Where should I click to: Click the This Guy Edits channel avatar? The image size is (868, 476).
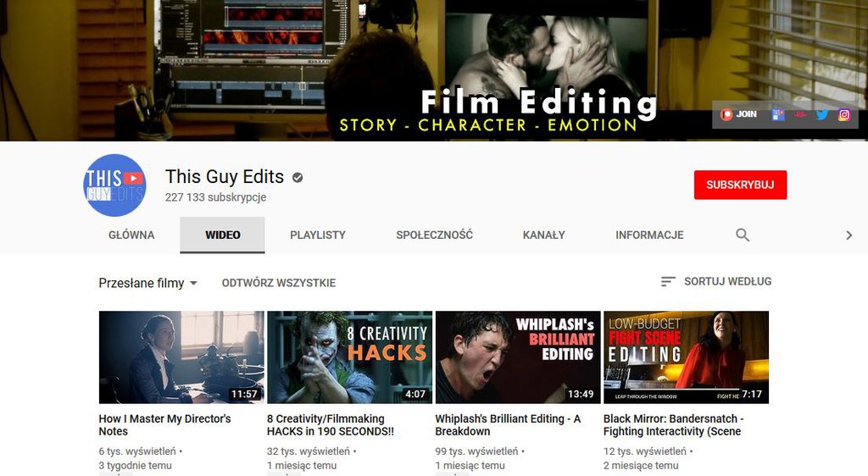pyautogui.click(x=114, y=185)
